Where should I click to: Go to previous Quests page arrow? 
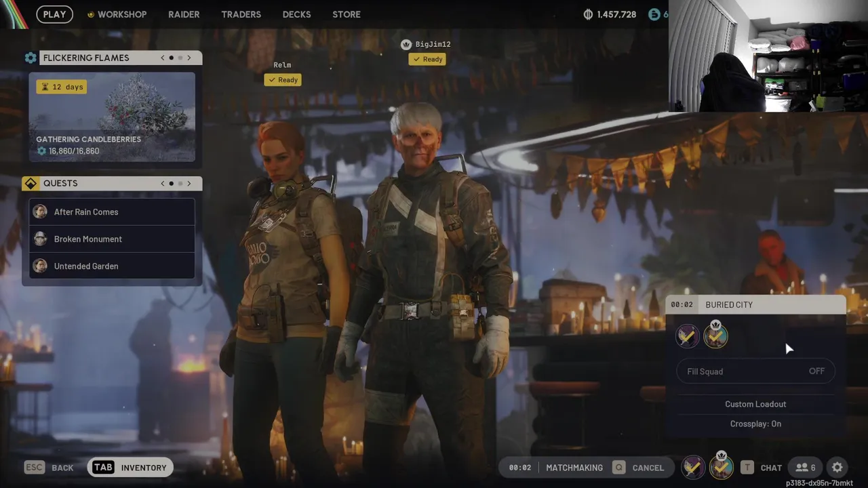tap(163, 184)
